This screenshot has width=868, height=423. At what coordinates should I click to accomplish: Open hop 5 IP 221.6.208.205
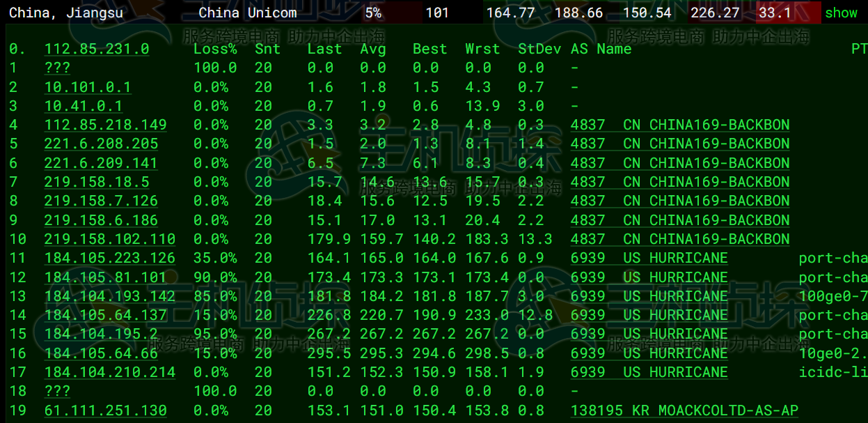click(102, 144)
